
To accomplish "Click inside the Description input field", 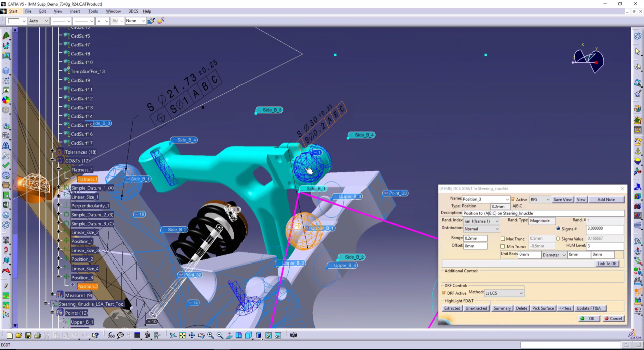I will 543,213.
